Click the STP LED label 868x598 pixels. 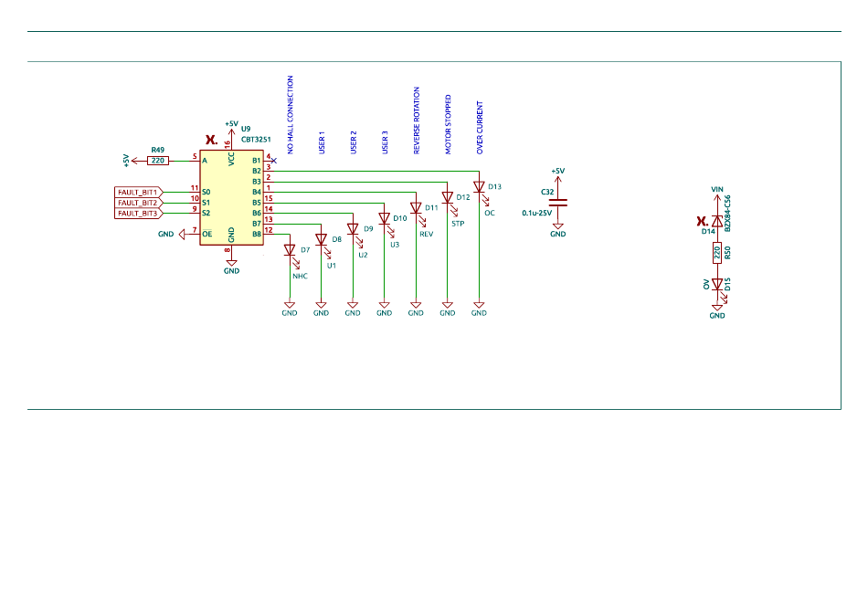[458, 224]
